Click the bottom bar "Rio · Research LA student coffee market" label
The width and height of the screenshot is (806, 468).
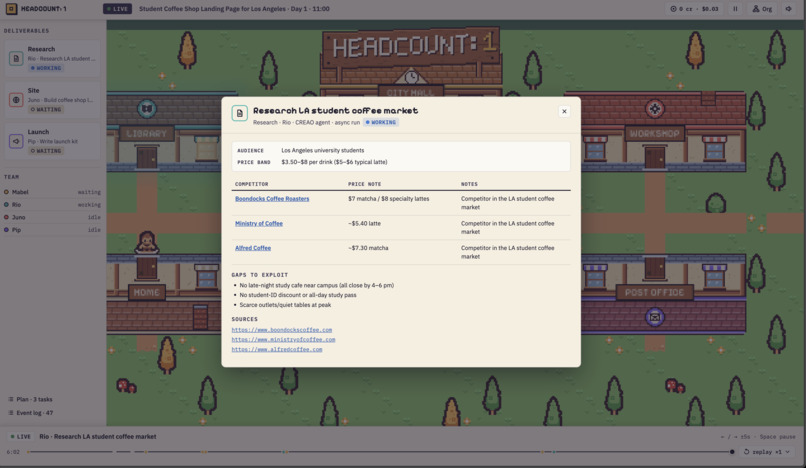[98, 437]
